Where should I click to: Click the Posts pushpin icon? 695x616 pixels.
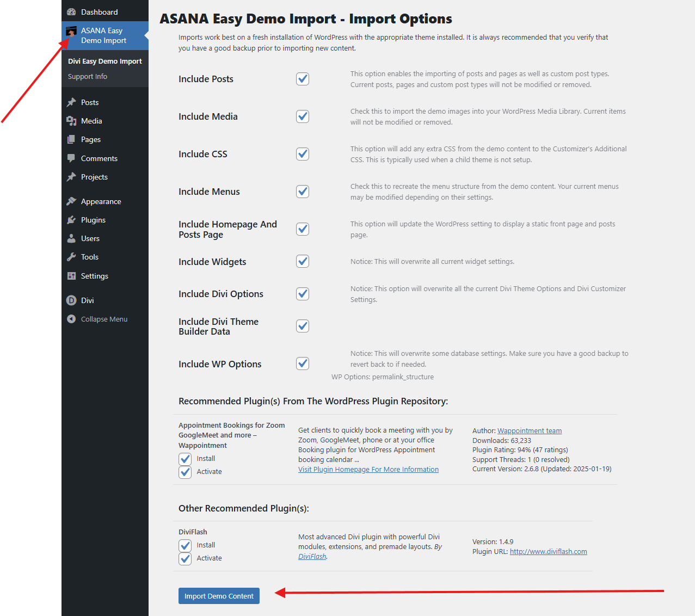coord(71,102)
